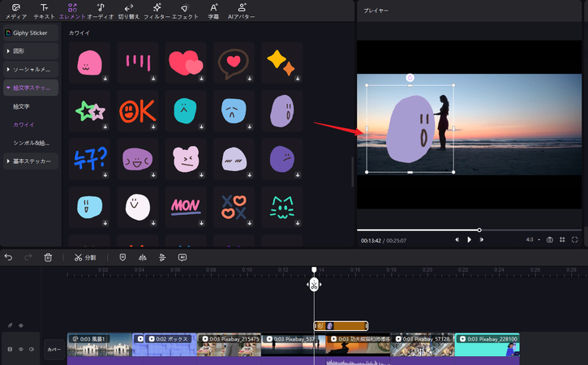Switch to the テキスト tab
The width and height of the screenshot is (588, 365).
point(45,11)
